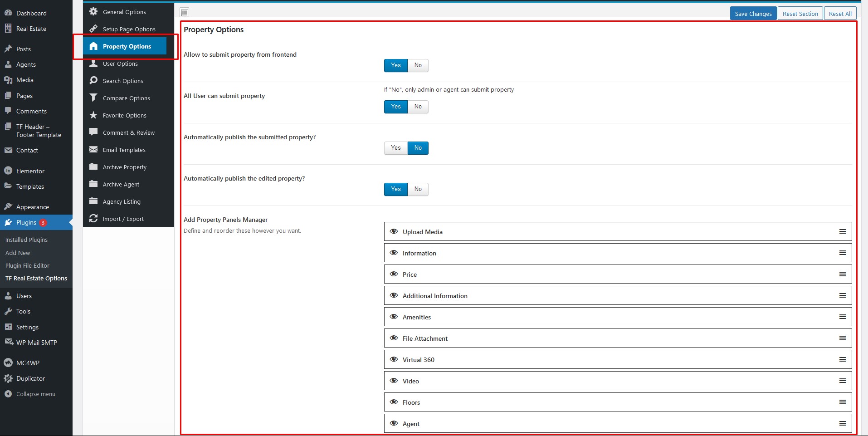This screenshot has height=436, width=868.
Task: Hide the Video panel via eye icon
Action: (x=394, y=381)
